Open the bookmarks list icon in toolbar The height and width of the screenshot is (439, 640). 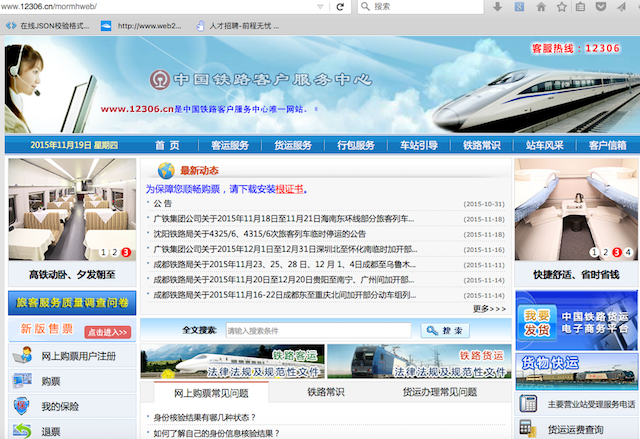coord(580,7)
